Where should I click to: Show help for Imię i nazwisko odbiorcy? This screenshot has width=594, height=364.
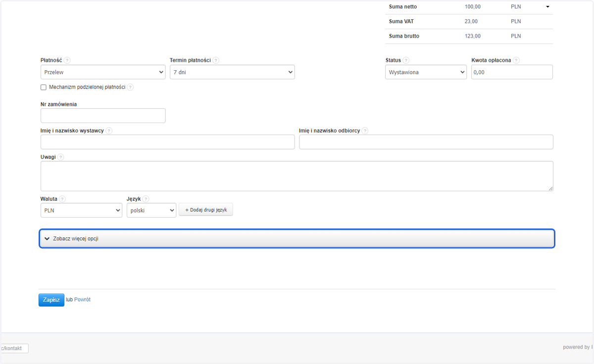click(365, 131)
